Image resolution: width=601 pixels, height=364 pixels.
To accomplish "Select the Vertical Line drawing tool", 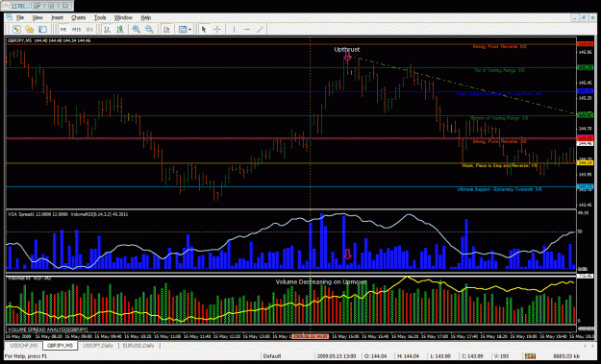I will [234, 29].
